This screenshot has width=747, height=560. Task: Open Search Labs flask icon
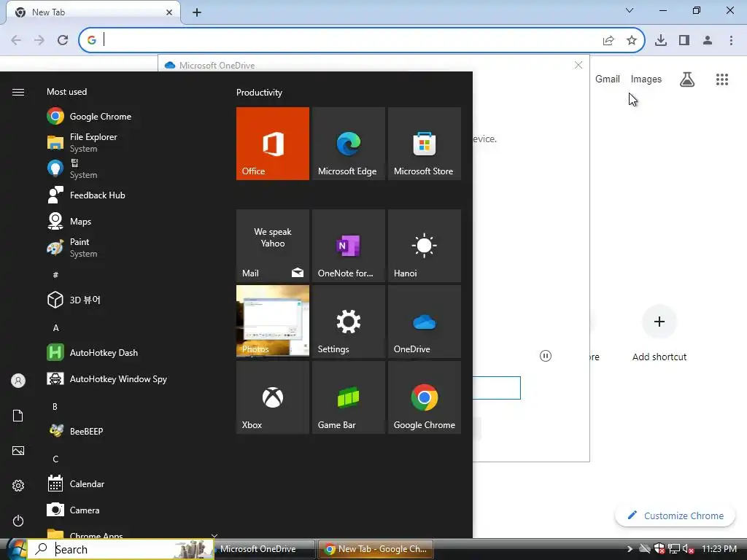click(687, 79)
